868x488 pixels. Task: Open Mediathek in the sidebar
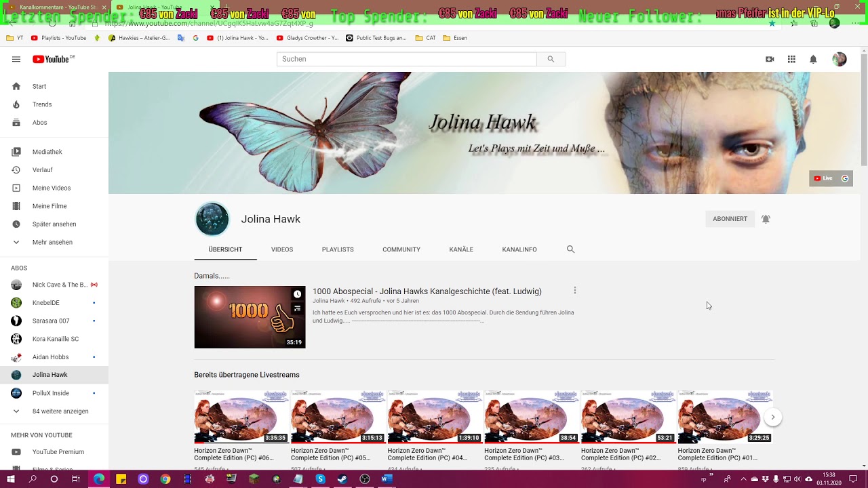pyautogui.click(x=54, y=152)
